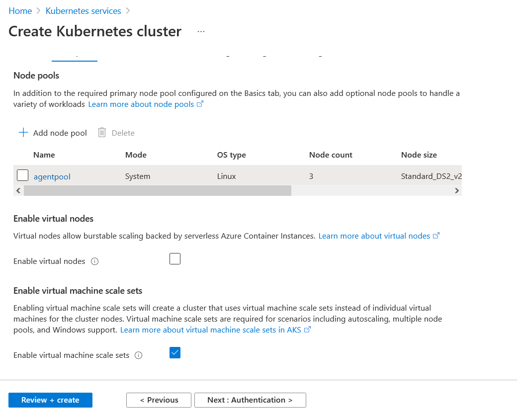The image size is (517, 420).
Task: Click the Linux OS type cell
Action: point(227,176)
